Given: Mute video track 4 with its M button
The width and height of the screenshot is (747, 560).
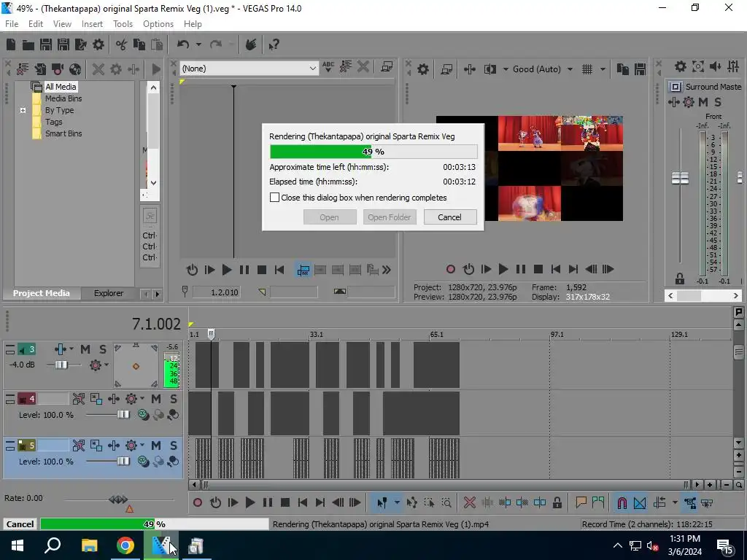Looking at the screenshot, I should [156, 399].
